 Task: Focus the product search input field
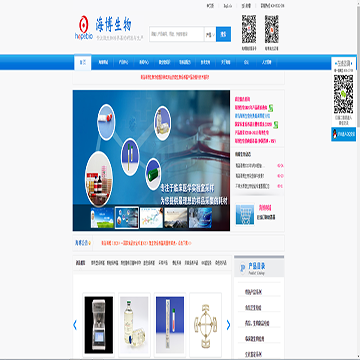coord(177,34)
